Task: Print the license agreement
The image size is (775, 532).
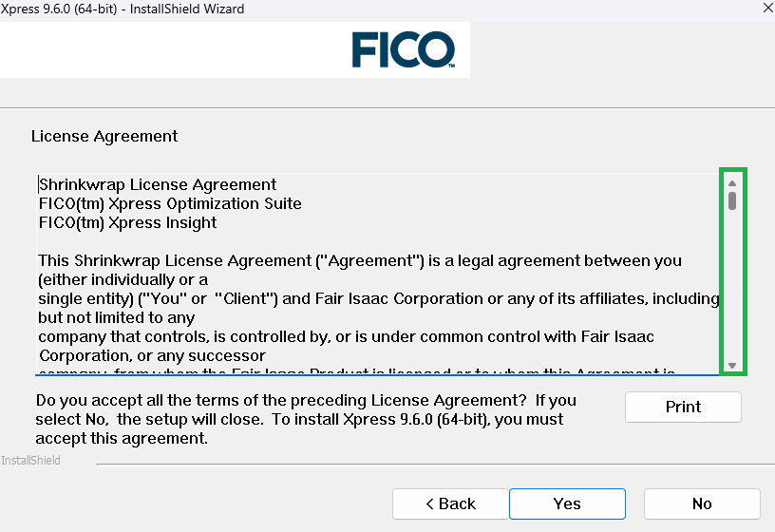Action: [x=683, y=407]
